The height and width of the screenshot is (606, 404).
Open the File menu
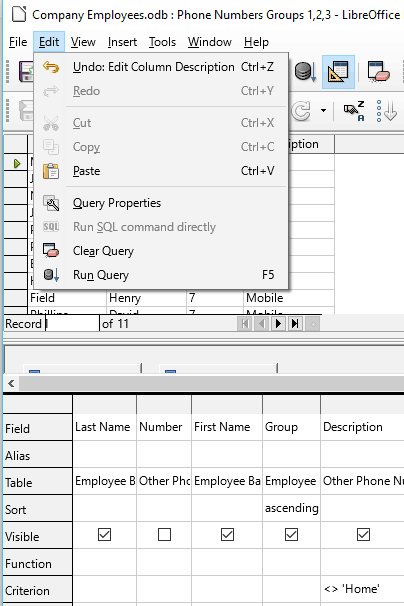18,42
